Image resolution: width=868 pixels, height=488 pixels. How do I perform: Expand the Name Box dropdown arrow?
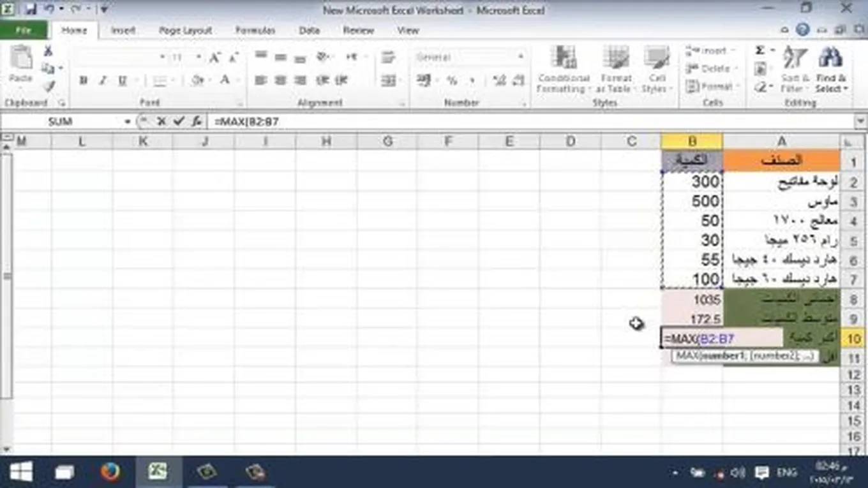(x=128, y=121)
